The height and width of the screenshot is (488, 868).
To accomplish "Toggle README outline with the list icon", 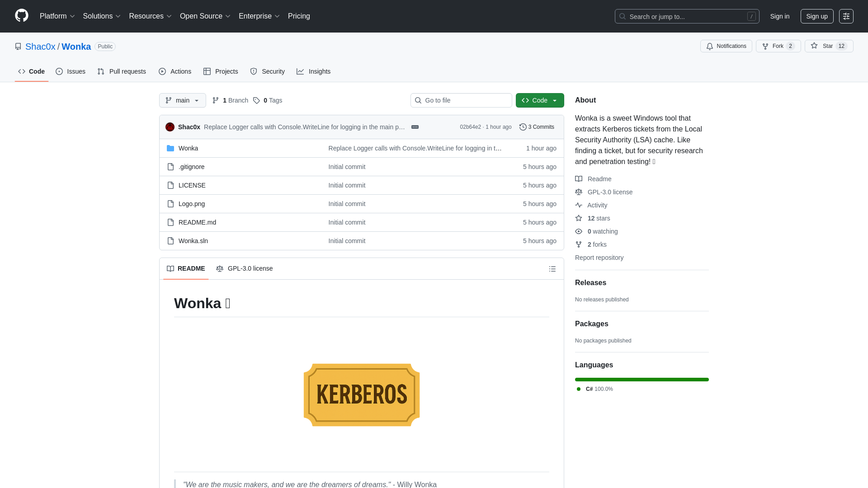I will (552, 268).
